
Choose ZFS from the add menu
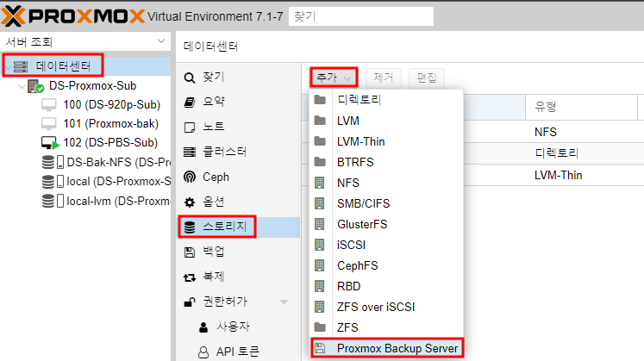(386, 327)
